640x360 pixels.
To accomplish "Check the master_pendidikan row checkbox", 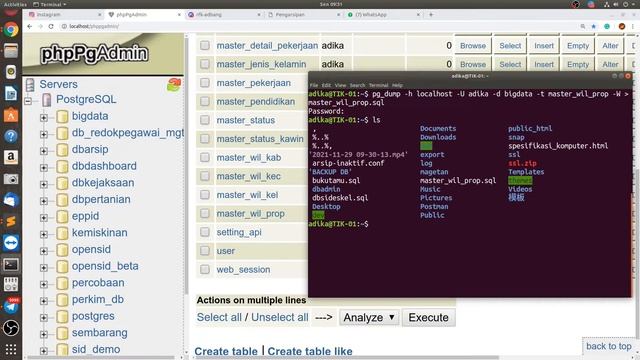I will click(x=205, y=101).
